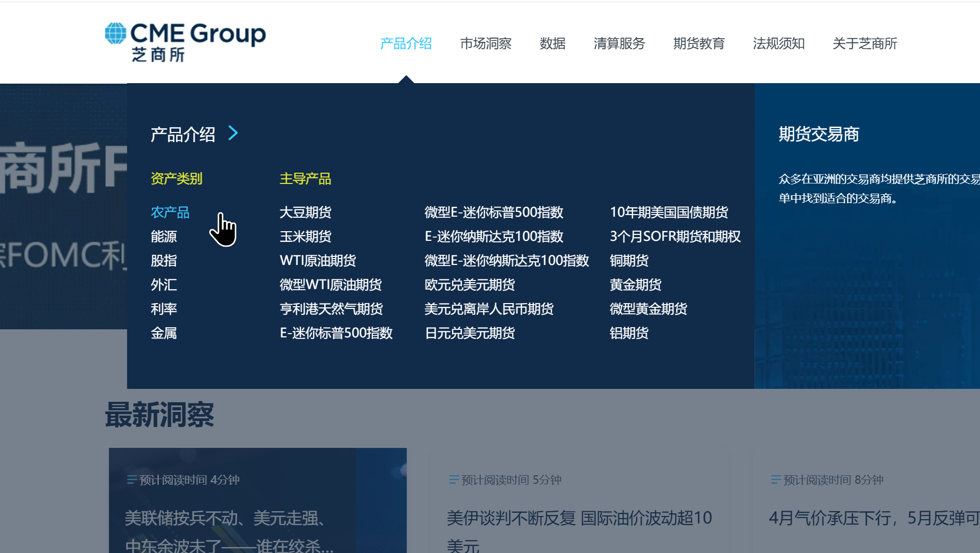Open 玉米期货 product link
This screenshot has height=553, width=980.
(305, 237)
